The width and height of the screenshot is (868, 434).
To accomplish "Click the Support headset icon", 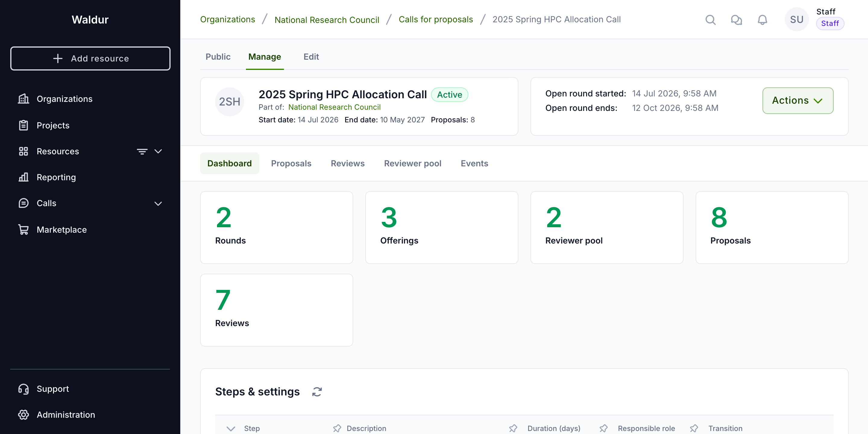I will coord(23,389).
